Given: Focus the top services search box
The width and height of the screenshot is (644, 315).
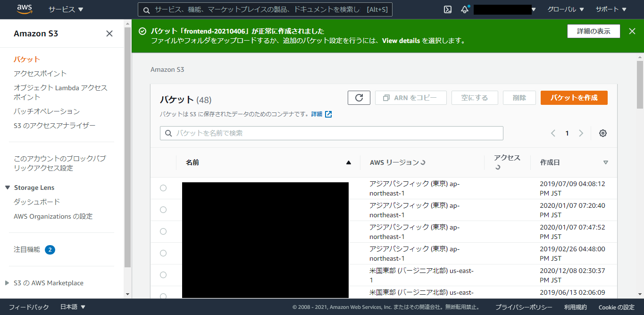Looking at the screenshot, I should click(x=265, y=9).
